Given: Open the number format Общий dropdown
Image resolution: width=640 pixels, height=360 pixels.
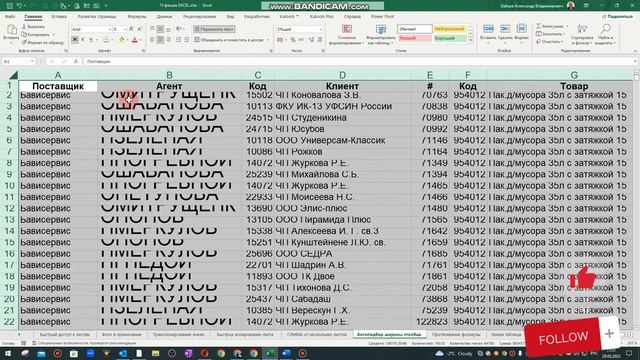Looking at the screenshot, I should pos(320,29).
